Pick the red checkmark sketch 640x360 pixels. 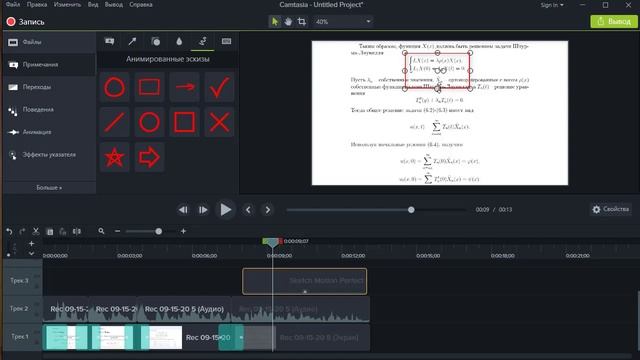[x=220, y=87]
